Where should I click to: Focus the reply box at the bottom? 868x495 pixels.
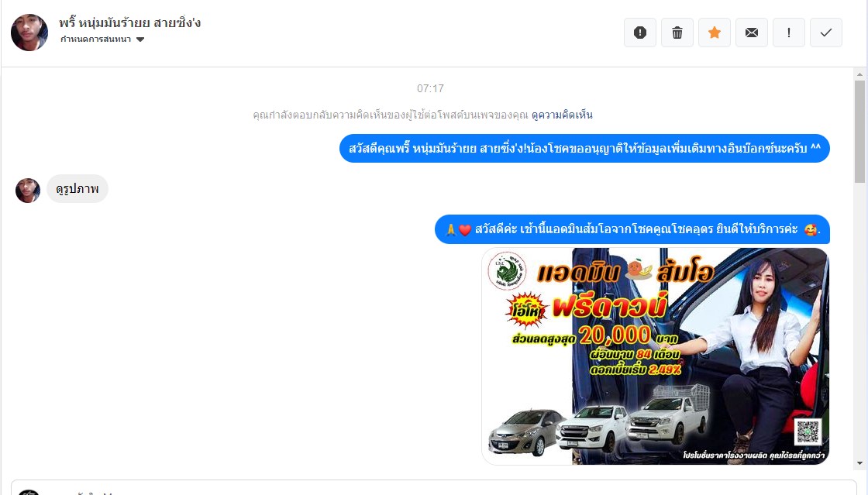pos(434,487)
